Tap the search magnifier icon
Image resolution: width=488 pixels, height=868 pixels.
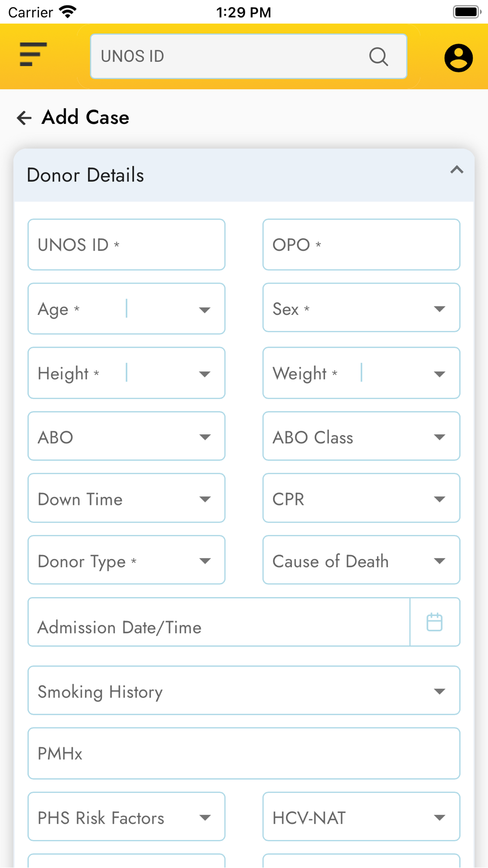[x=379, y=57]
